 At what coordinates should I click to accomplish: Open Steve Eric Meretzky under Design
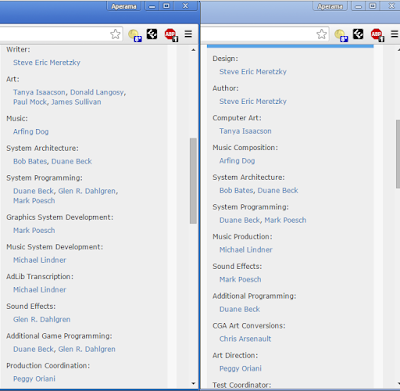(253, 72)
